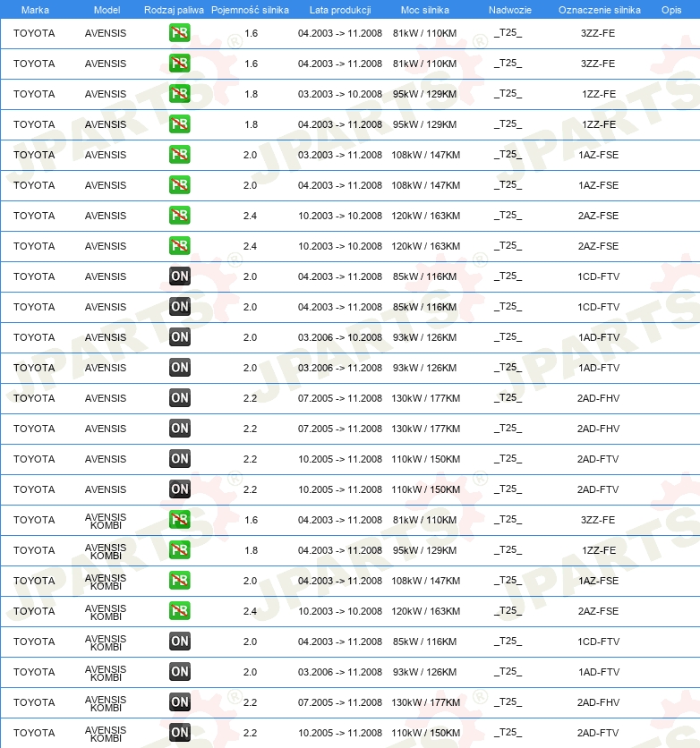Click AVENSIS KOMBI model in the 2AD-FTV row
This screenshot has height=748, width=700.
point(106,734)
